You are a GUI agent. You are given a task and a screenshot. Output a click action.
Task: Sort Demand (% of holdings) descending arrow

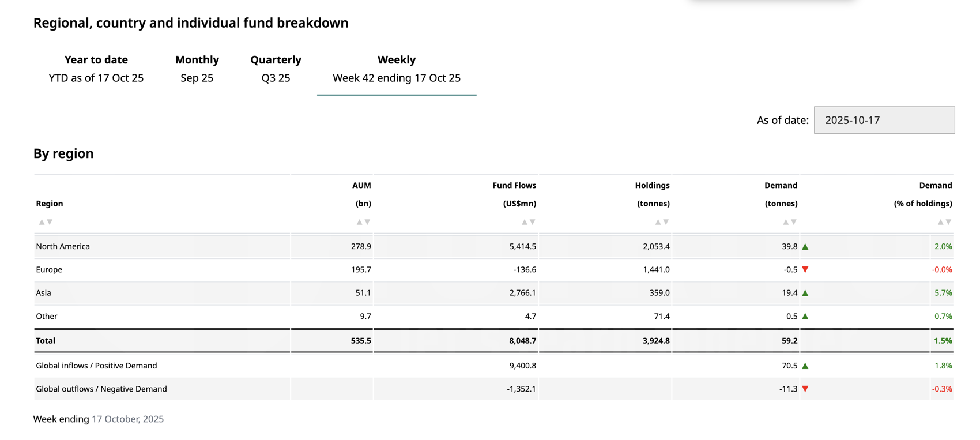pos(948,222)
